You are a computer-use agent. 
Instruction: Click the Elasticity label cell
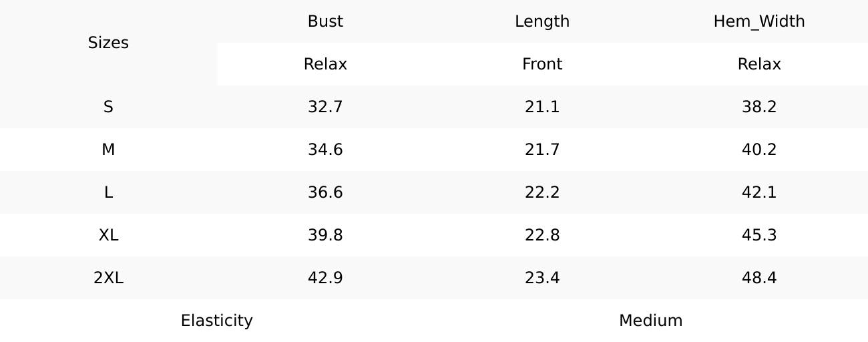[217, 321]
